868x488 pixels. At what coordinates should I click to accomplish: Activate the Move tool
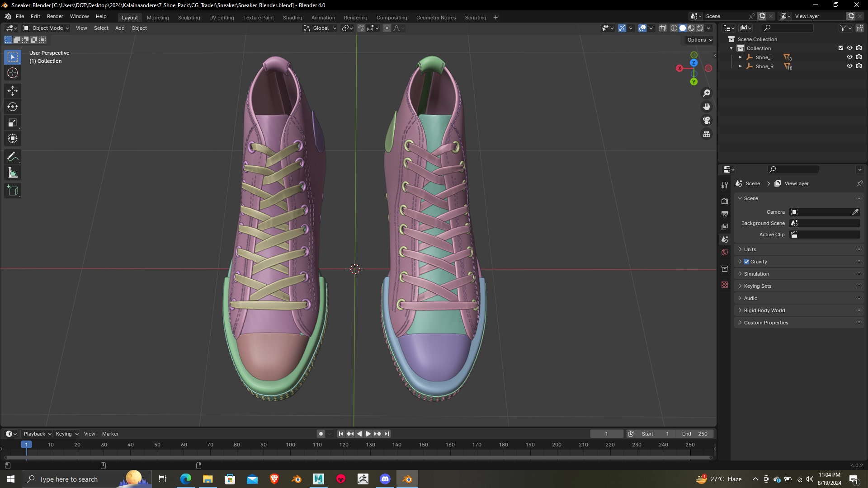point(13,91)
